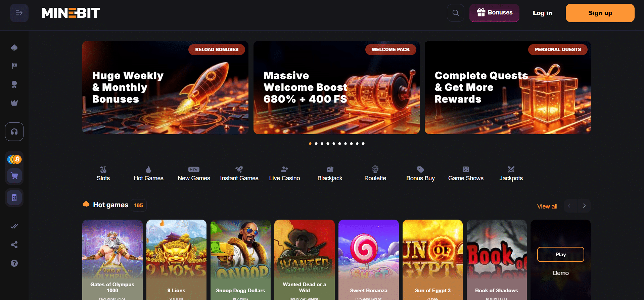Click the Bitcoin coins icon
This screenshot has width=644, height=300.
coord(14,159)
